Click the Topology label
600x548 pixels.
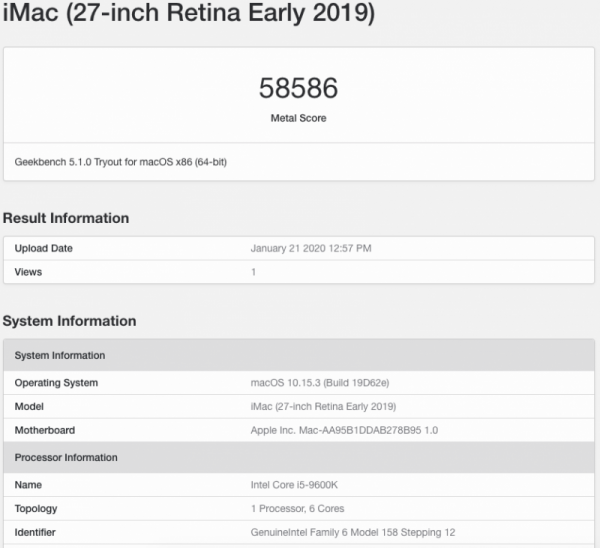(36, 509)
